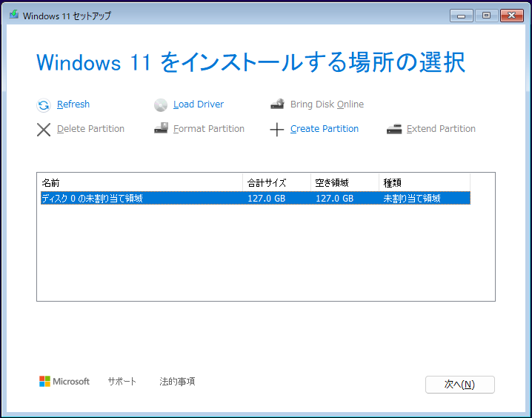
Task: Click the Bring Disk Online drive icon
Action: coord(277,104)
